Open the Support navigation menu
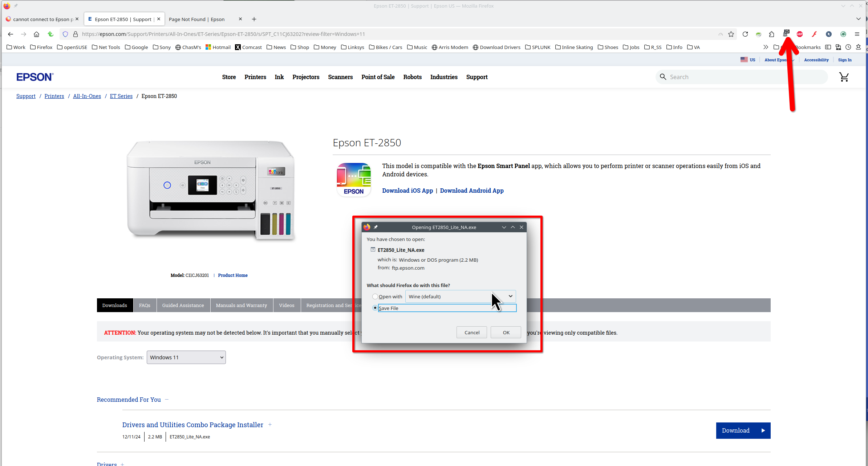The width and height of the screenshot is (868, 466). coord(477,77)
